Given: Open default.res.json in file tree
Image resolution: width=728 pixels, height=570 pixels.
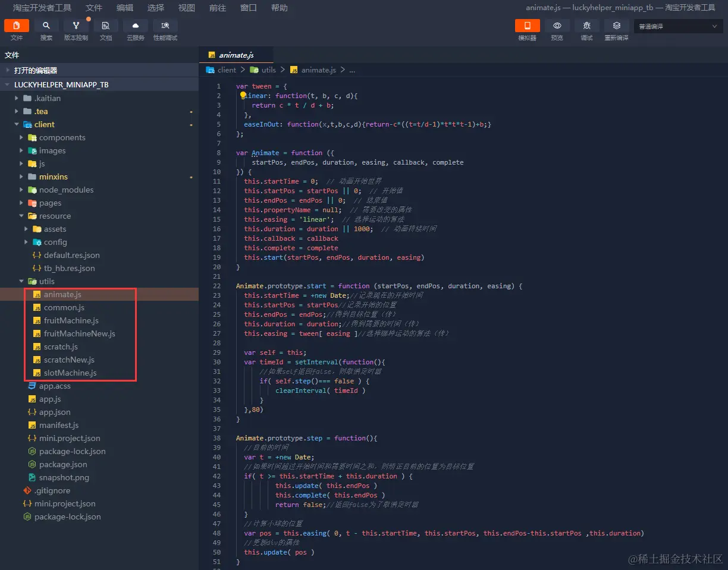Looking at the screenshot, I should [x=99, y=255].
